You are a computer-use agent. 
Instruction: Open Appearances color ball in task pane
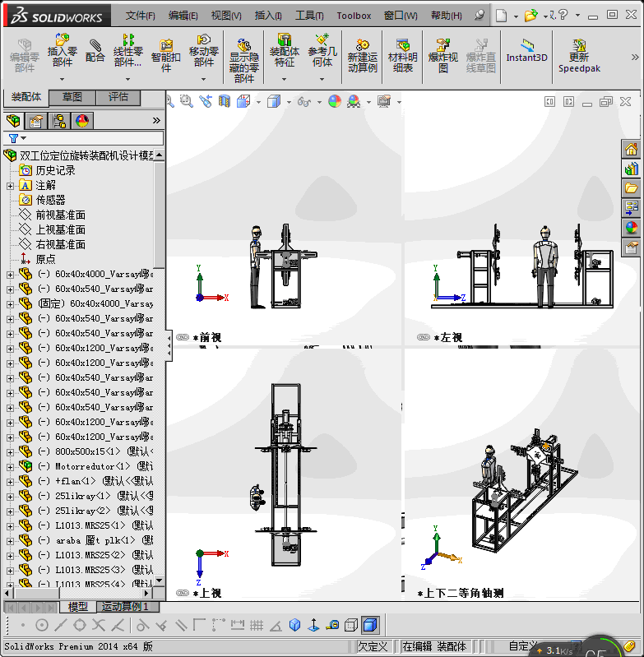[x=631, y=228]
